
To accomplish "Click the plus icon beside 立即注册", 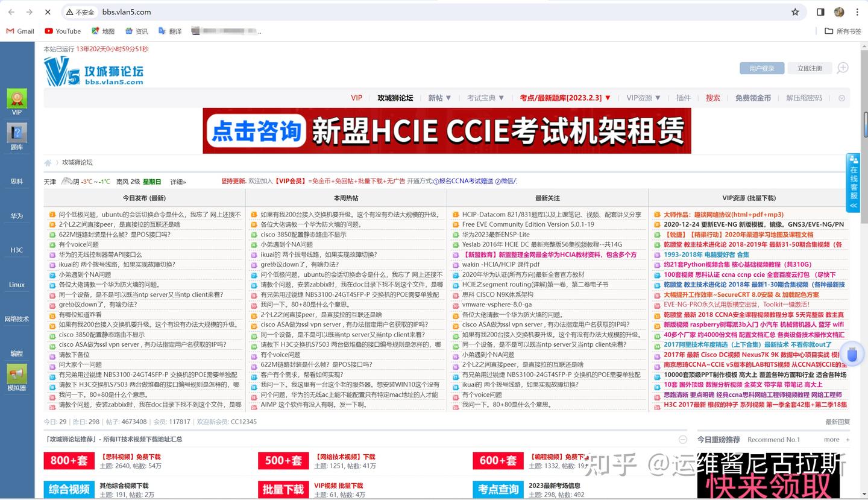I will 843,68.
